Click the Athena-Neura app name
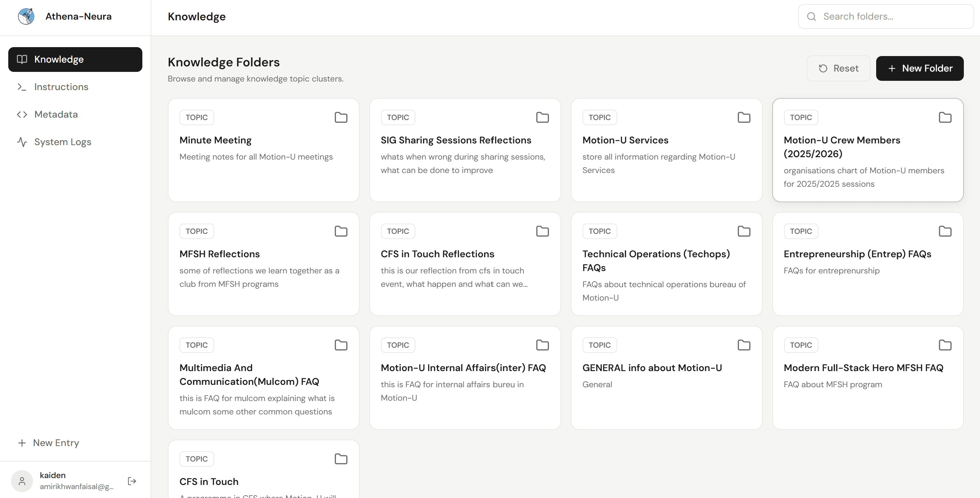The width and height of the screenshot is (980, 498). 78,17
